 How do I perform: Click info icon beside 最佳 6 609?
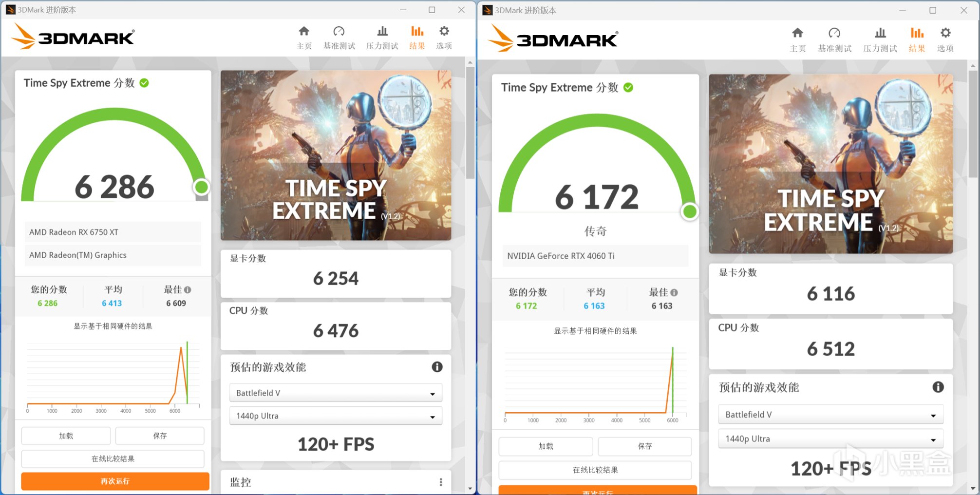click(188, 290)
